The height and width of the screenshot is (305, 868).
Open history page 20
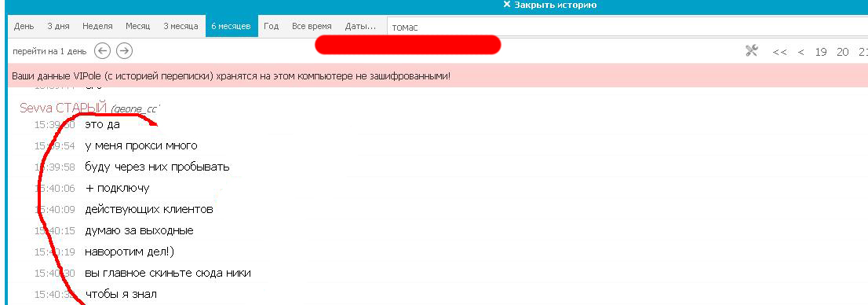coord(843,52)
